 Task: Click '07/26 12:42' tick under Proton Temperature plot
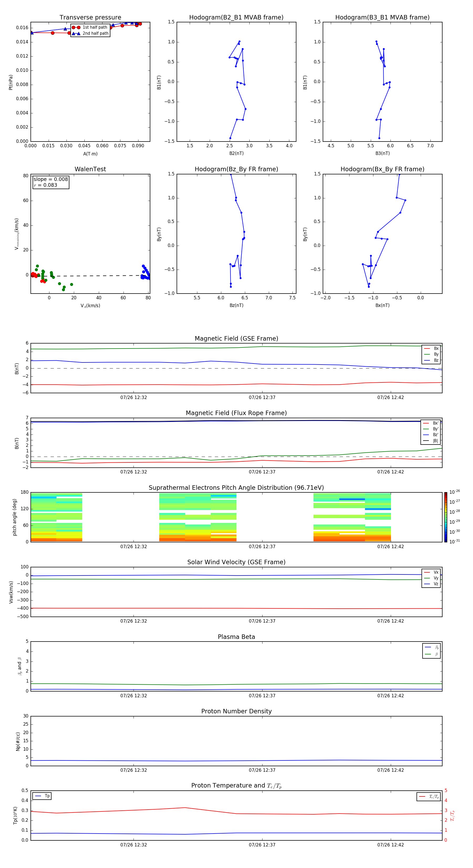tap(390, 845)
